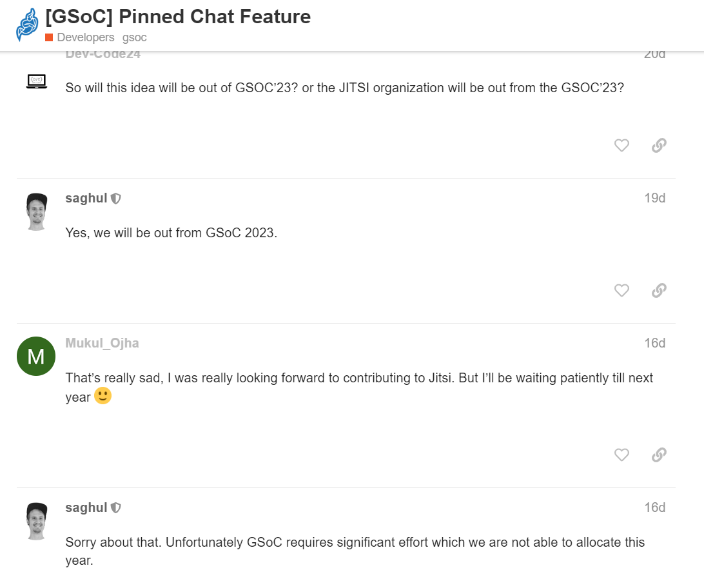Click the smiling emoji in Mukul_Ojha's post
The width and height of the screenshot is (704, 588).
pos(103,396)
